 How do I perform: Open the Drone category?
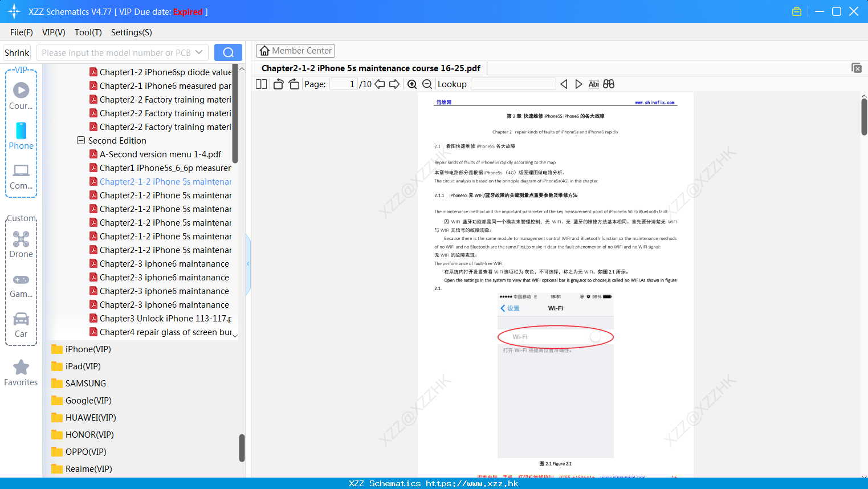[x=21, y=244]
